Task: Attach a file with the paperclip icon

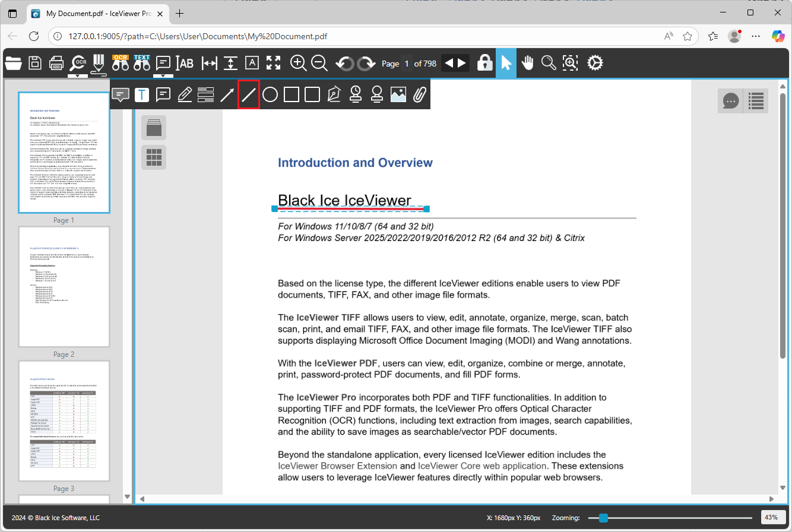Action: pos(419,94)
